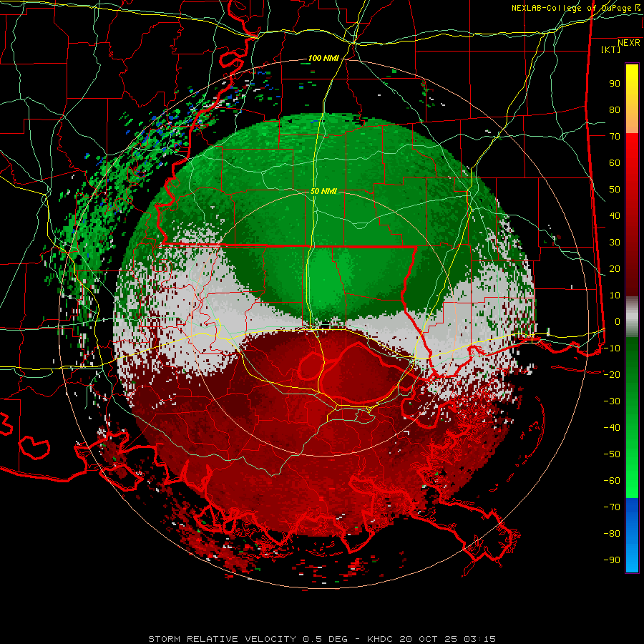Click the -20 scale value
The height and width of the screenshot is (644, 644).
tap(612, 374)
